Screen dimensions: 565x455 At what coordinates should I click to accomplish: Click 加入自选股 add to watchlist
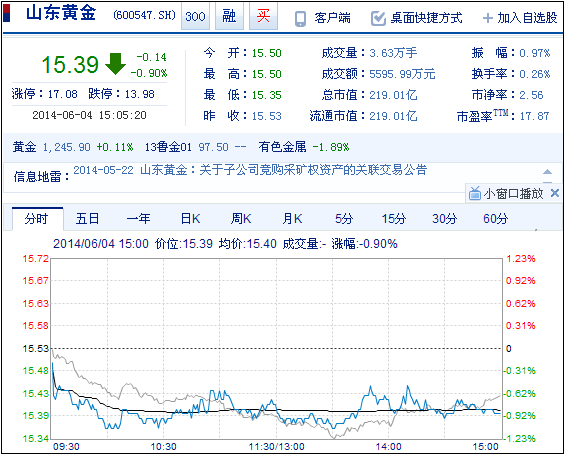click(527, 18)
